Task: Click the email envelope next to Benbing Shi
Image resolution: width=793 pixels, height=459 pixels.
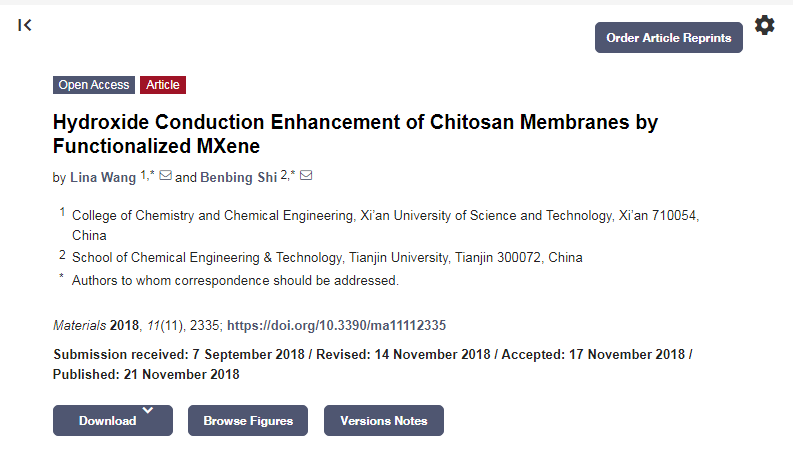Action: (x=306, y=176)
